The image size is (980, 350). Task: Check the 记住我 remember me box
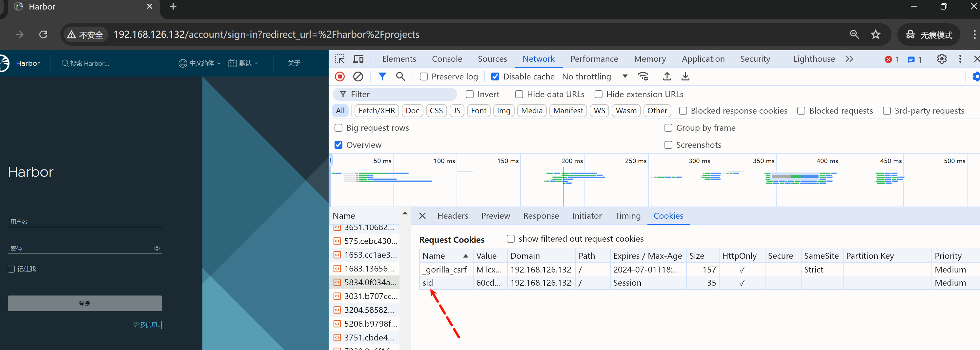11,269
